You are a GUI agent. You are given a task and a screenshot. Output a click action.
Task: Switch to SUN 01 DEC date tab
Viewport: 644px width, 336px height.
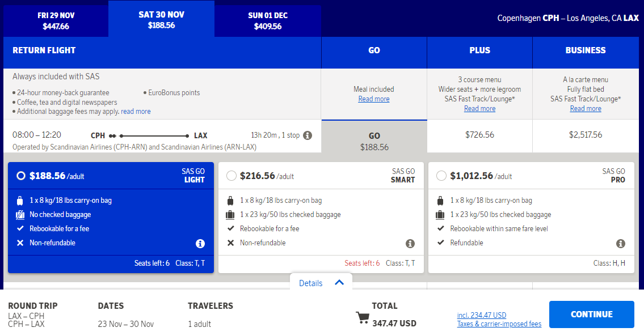(268, 21)
